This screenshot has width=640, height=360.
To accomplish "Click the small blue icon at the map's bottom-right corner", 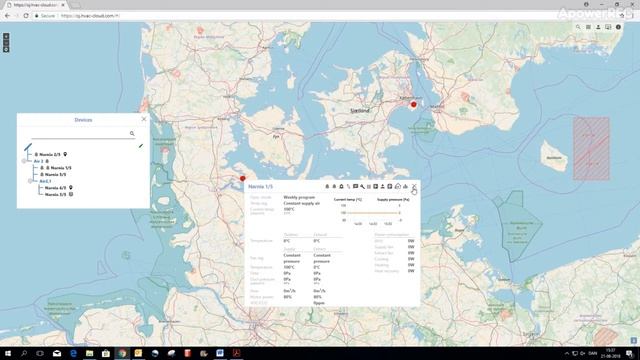I will (633, 340).
